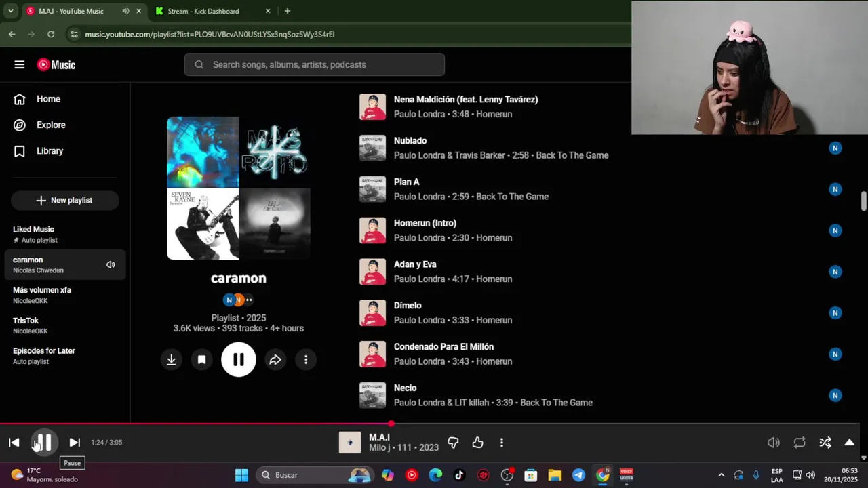
Task: Click M.A.I album art in player
Action: pos(350,443)
